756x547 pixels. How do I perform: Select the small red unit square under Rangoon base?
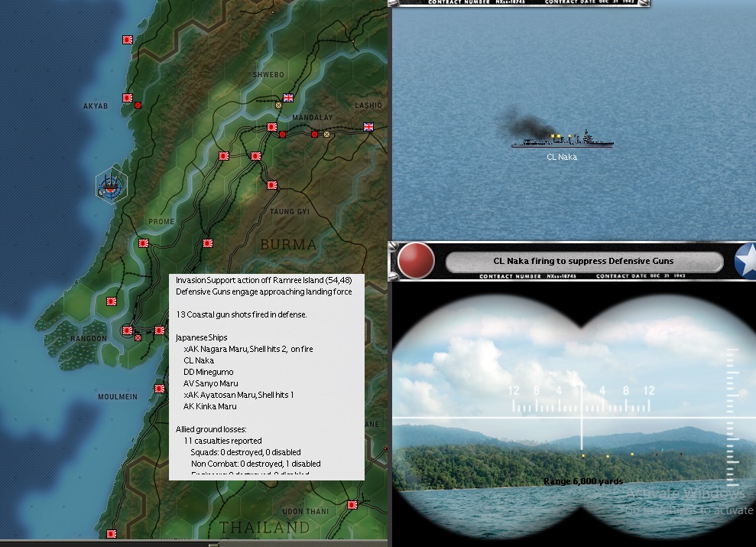pyautogui.click(x=138, y=337)
